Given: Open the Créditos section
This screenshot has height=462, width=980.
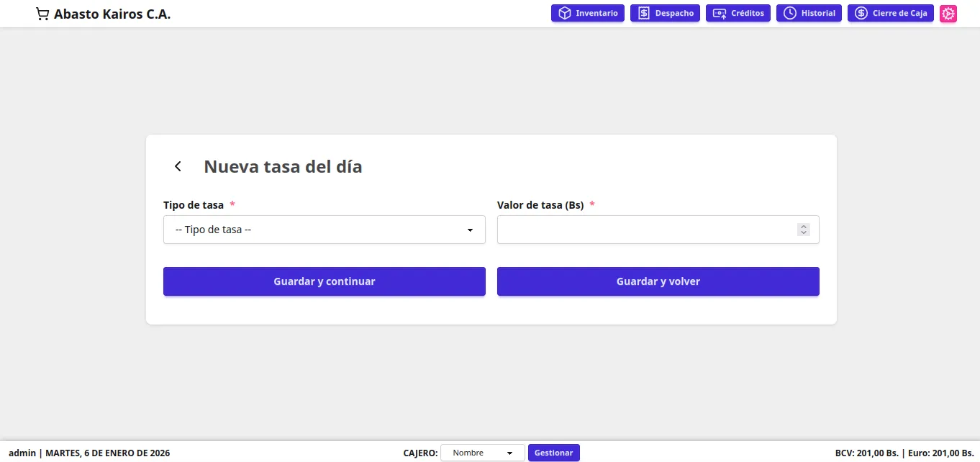Looking at the screenshot, I should point(738,14).
